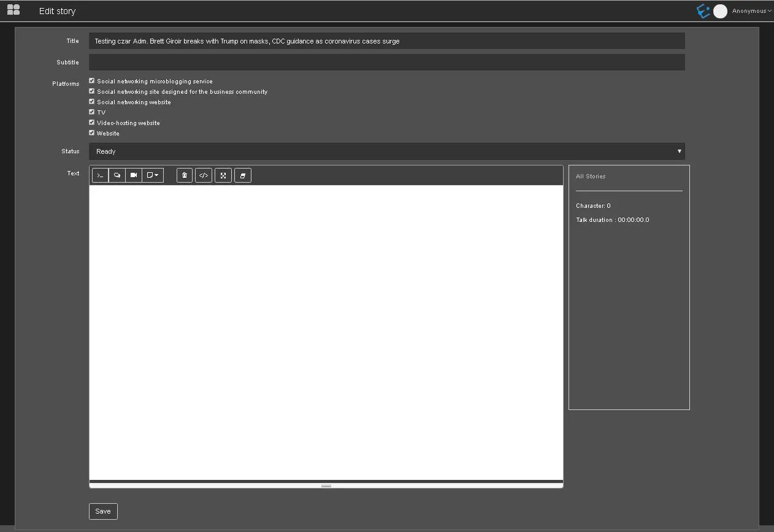Screen dimensions: 774x532
Task: Uncheck the Video-hosting website checkbox
Action: (x=92, y=122)
